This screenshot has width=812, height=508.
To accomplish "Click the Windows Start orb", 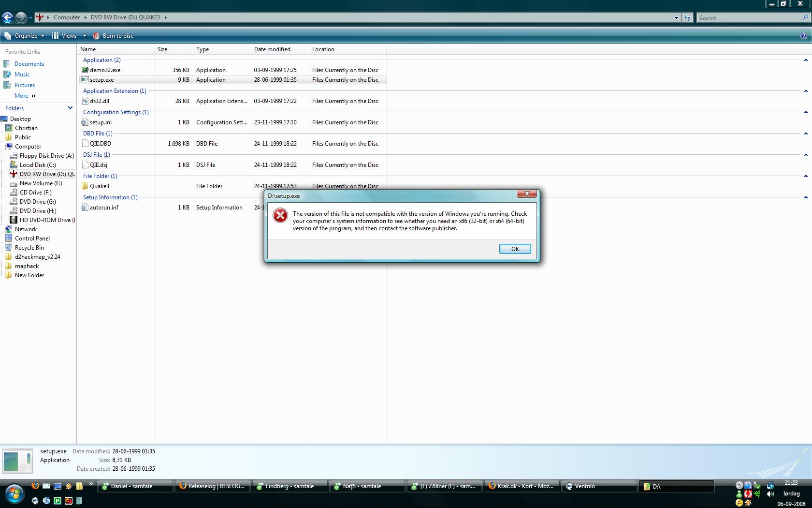I will coord(14,494).
